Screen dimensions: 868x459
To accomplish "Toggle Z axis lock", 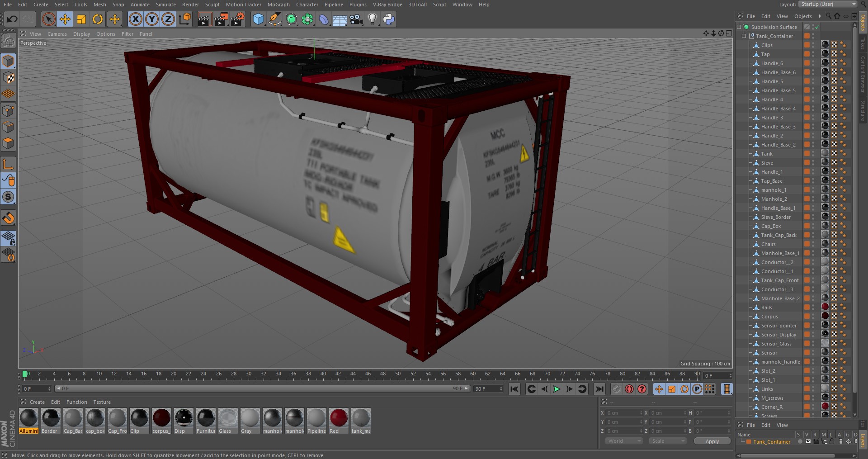I will (x=168, y=19).
